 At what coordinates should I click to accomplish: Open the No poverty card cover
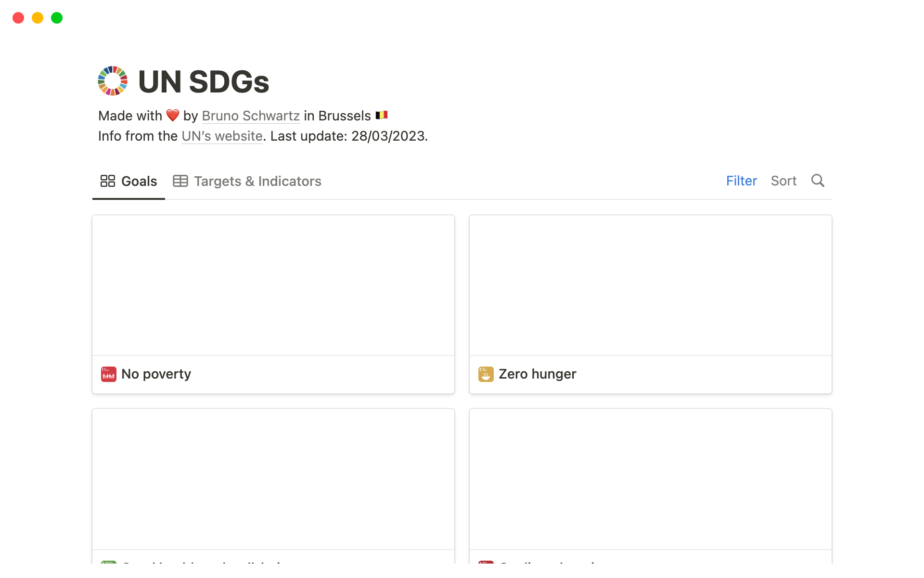(x=273, y=285)
